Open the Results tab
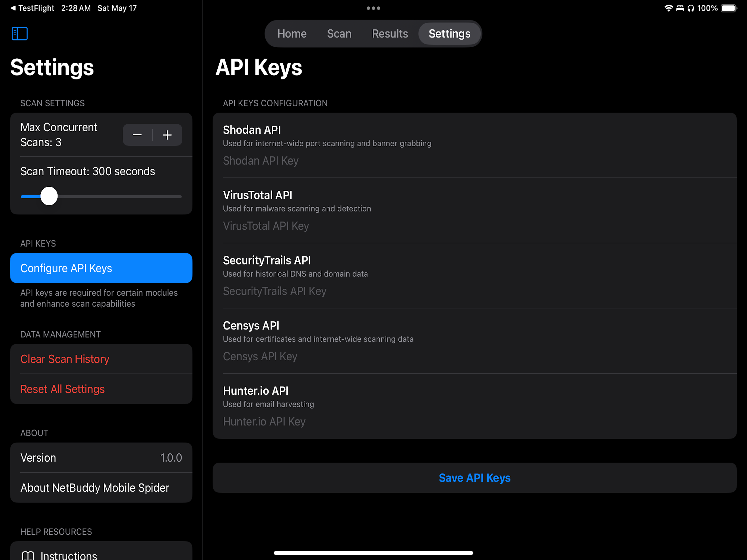This screenshot has width=747, height=560. [390, 34]
